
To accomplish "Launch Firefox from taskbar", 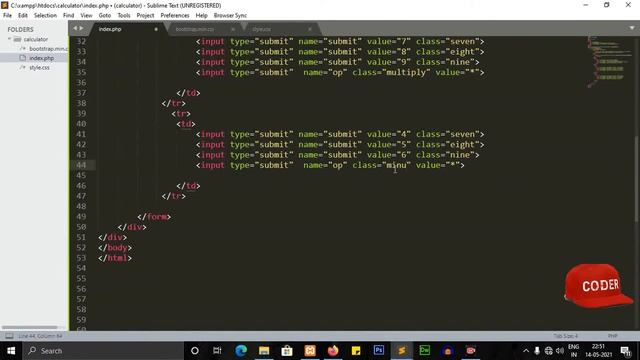I will [x=333, y=351].
